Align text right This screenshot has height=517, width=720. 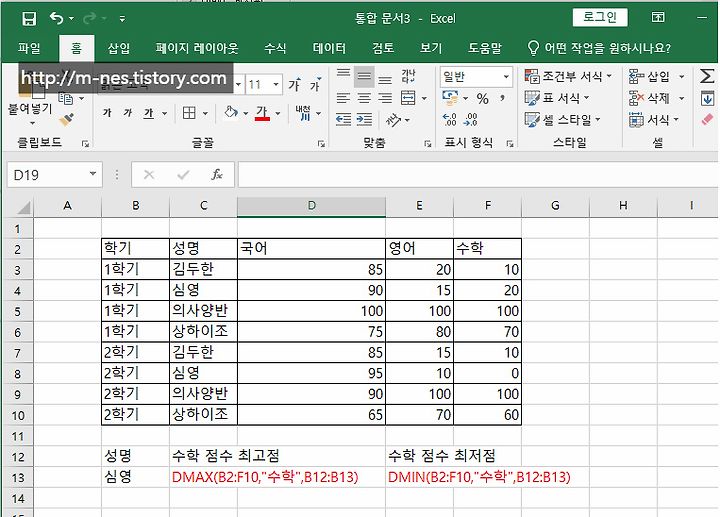pos(385,98)
